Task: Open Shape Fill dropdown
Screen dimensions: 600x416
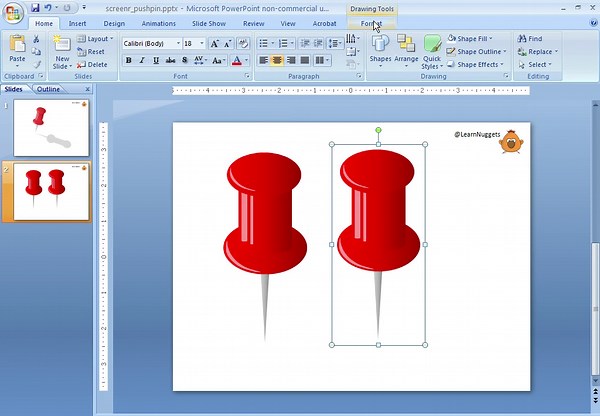Action: (470, 39)
